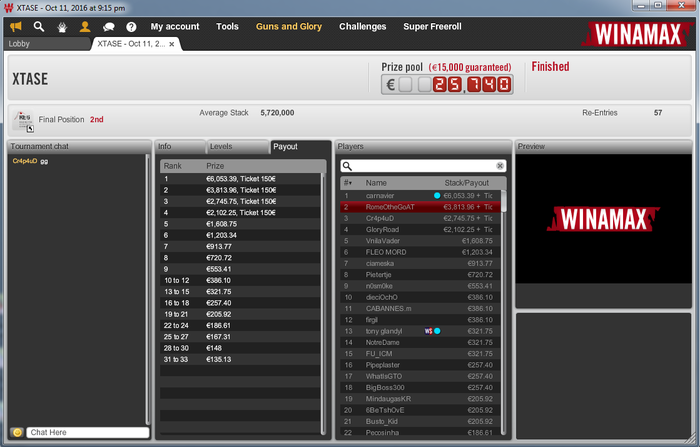Select player BigBoss300
Screen dimensions: 700x447
pos(420,388)
